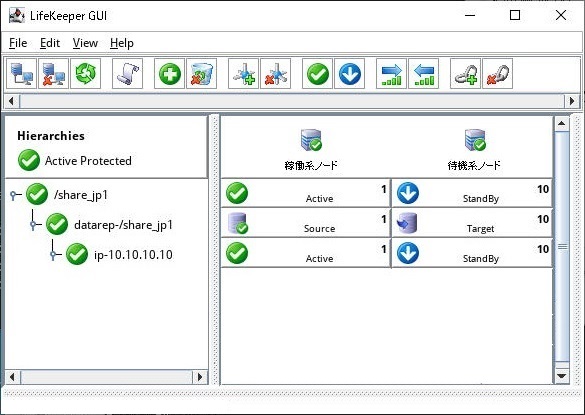Open the View Logs scroll icon
Viewport: 585px width, 415px height.
128,74
